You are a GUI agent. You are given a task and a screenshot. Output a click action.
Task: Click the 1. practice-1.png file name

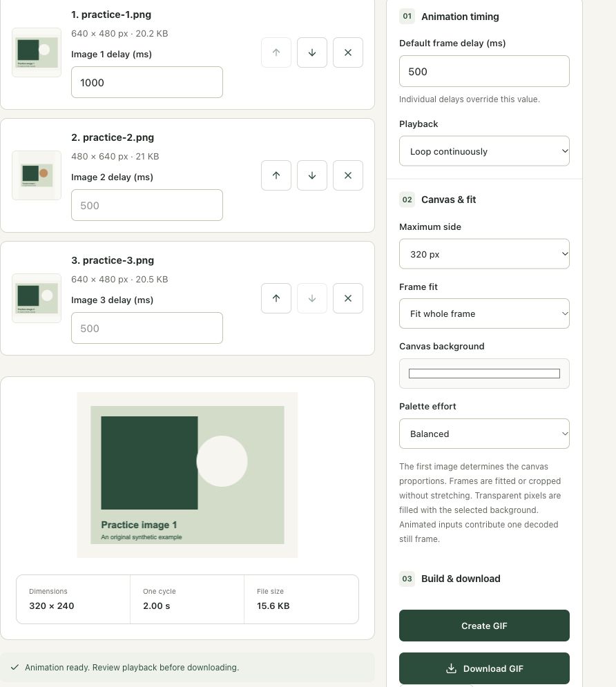pyautogui.click(x=111, y=14)
